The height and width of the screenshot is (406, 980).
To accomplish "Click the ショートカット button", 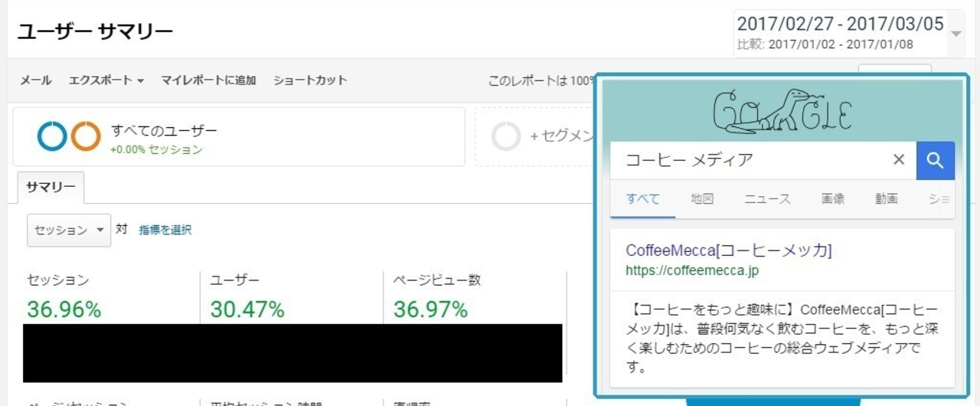I will coord(310,80).
